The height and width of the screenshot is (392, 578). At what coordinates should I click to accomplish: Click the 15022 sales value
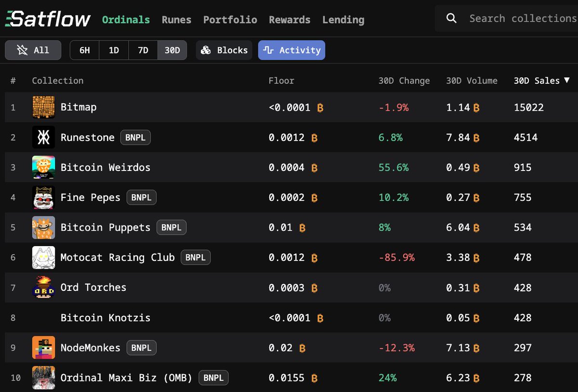coord(529,107)
